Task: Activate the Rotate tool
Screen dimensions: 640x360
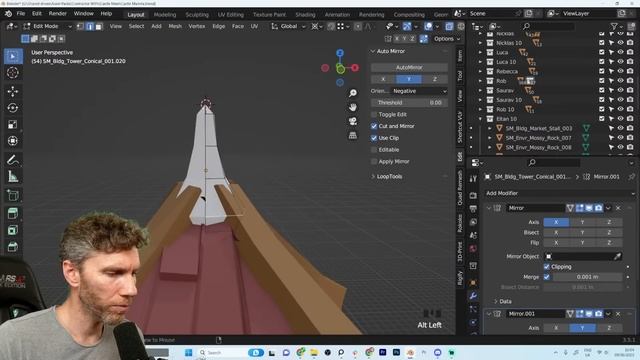Action: [x=13, y=108]
